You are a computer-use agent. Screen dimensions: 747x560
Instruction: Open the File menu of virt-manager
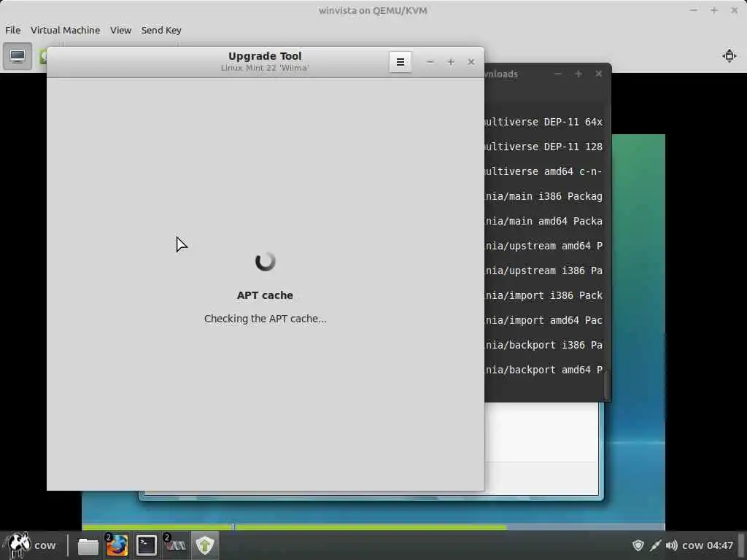click(x=13, y=30)
